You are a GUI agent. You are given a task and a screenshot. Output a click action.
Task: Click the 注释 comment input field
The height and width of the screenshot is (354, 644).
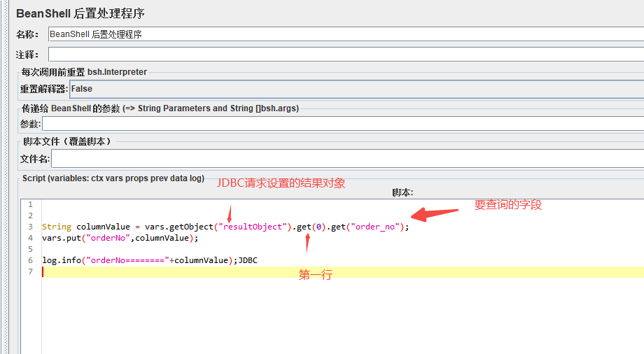tap(346, 54)
